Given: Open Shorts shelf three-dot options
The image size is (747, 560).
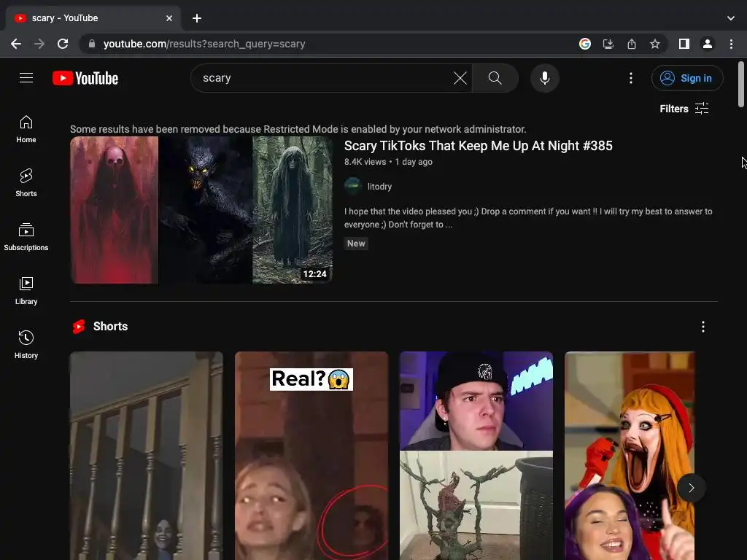Looking at the screenshot, I should point(703,326).
